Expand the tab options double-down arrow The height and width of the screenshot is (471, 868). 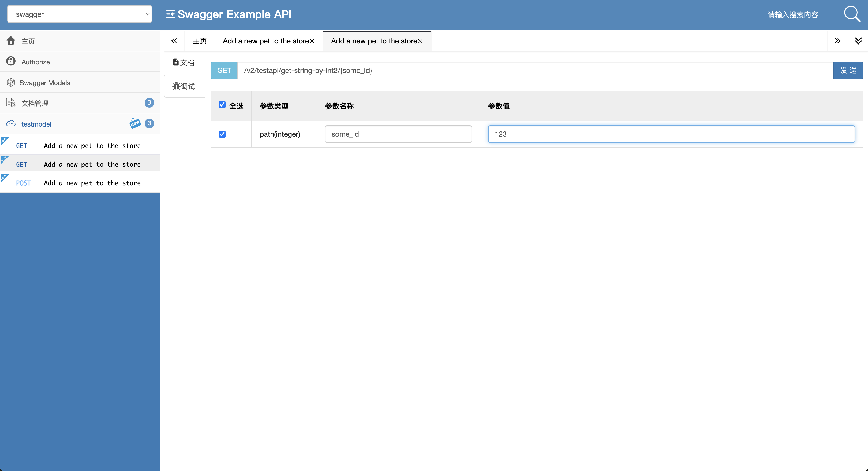pos(858,41)
